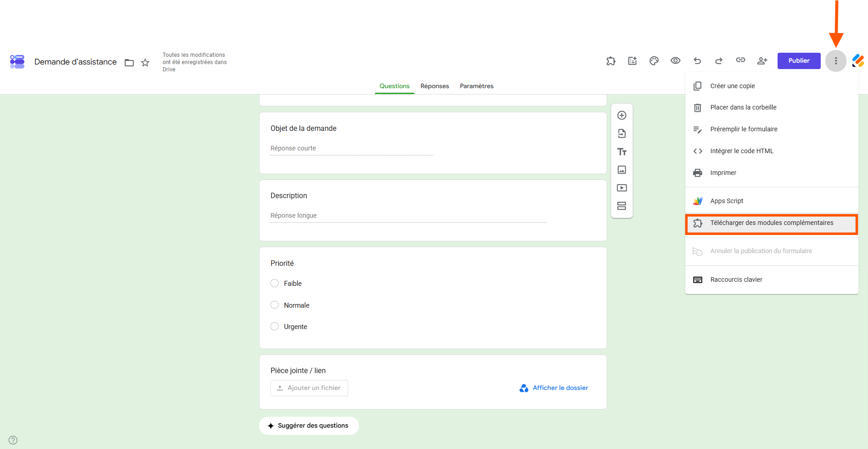Select the Priorité question title
The image size is (868, 449).
tap(282, 264)
